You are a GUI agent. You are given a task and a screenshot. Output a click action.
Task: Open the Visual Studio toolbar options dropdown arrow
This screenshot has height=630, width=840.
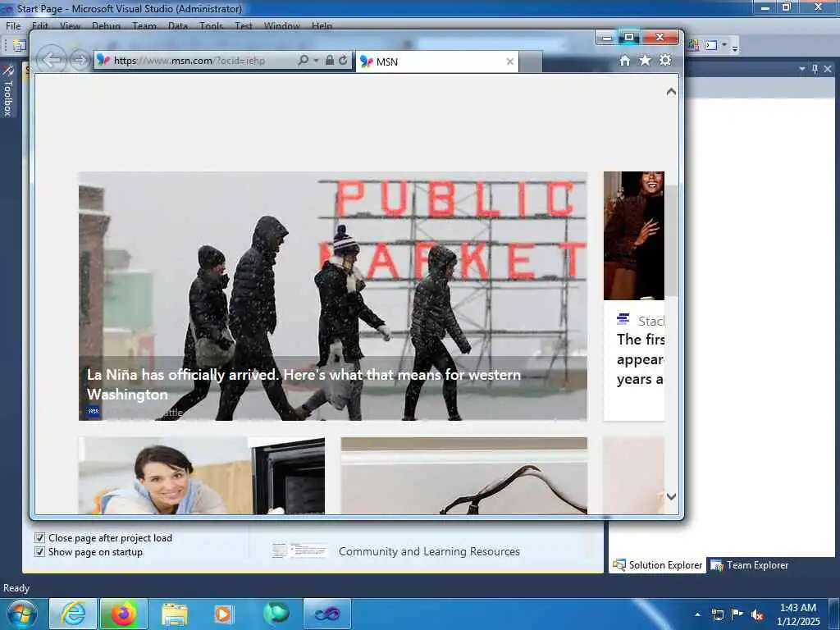[724, 45]
